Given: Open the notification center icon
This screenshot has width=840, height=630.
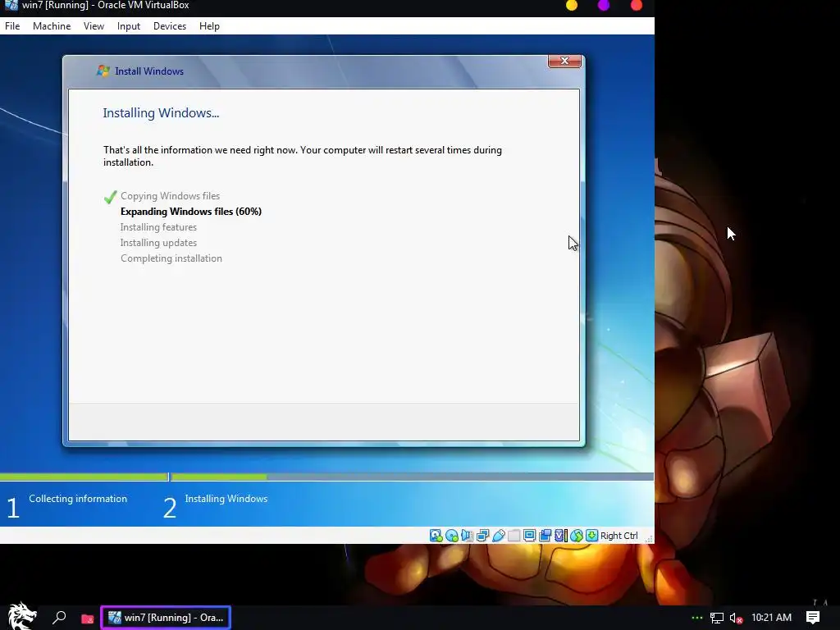Looking at the screenshot, I should click(813, 618).
